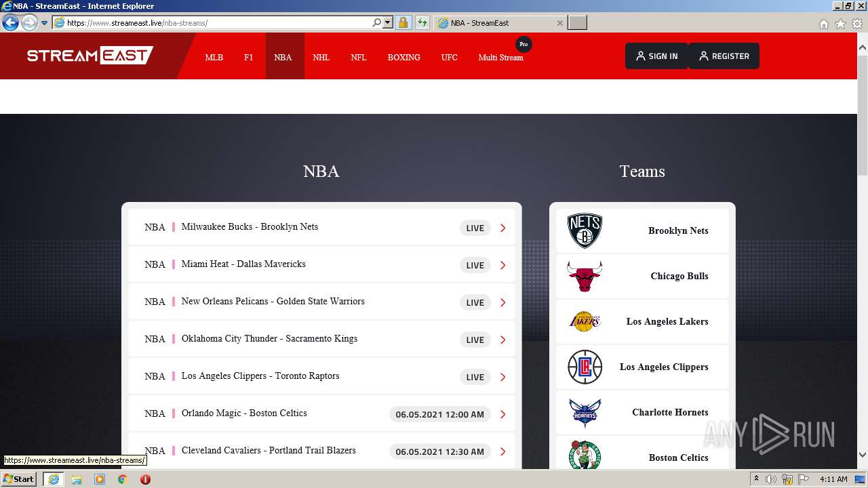Click the 06.05.2021 12:00 AM time badge
This screenshot has width=868, height=488.
440,414
